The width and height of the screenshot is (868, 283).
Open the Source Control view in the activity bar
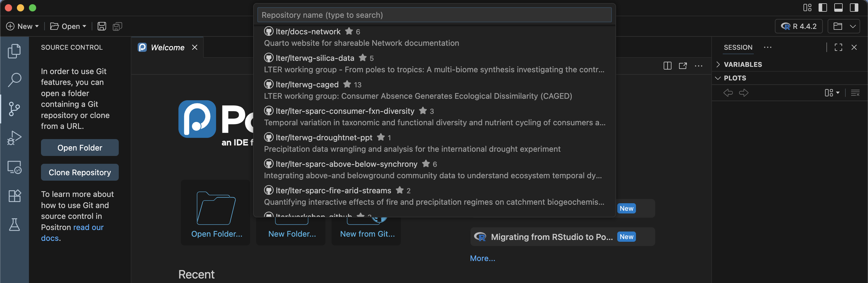click(x=14, y=109)
